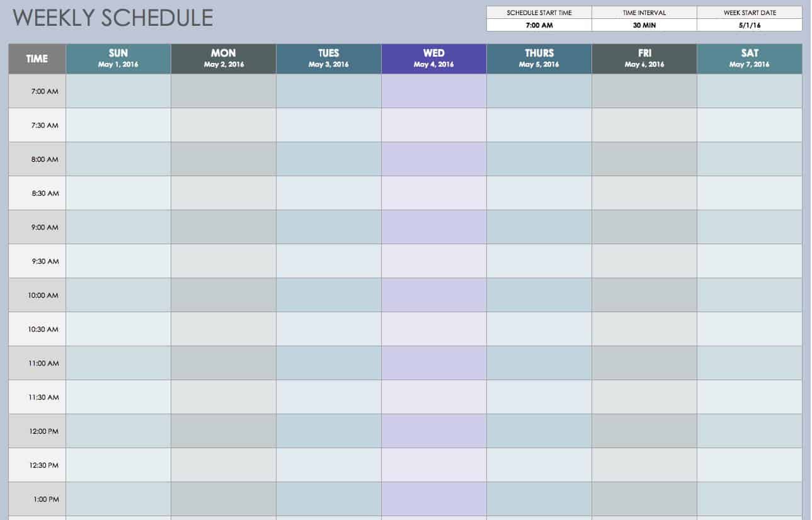Click the Sunday 7:30 AM schedule cell

[118, 125]
